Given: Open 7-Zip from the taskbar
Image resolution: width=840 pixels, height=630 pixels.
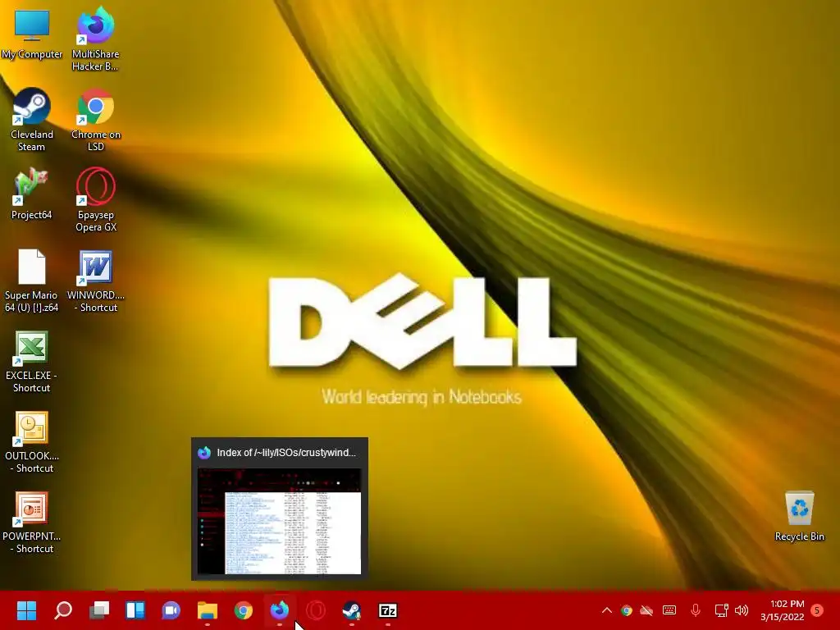Looking at the screenshot, I should [388, 610].
